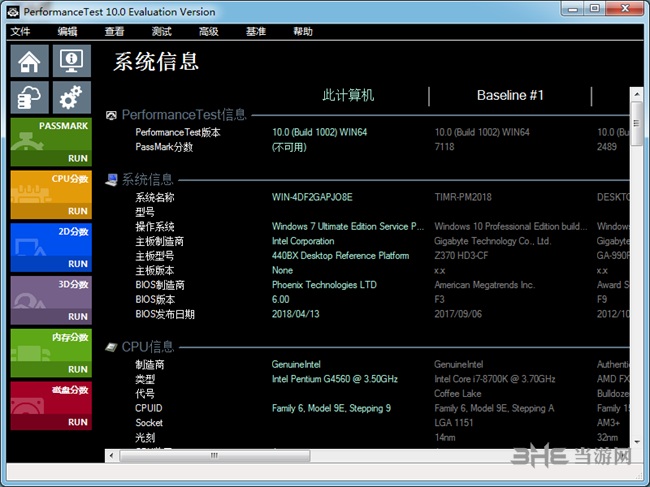
Task: Select the BIOS date 2018/04/13
Action: click(x=296, y=314)
